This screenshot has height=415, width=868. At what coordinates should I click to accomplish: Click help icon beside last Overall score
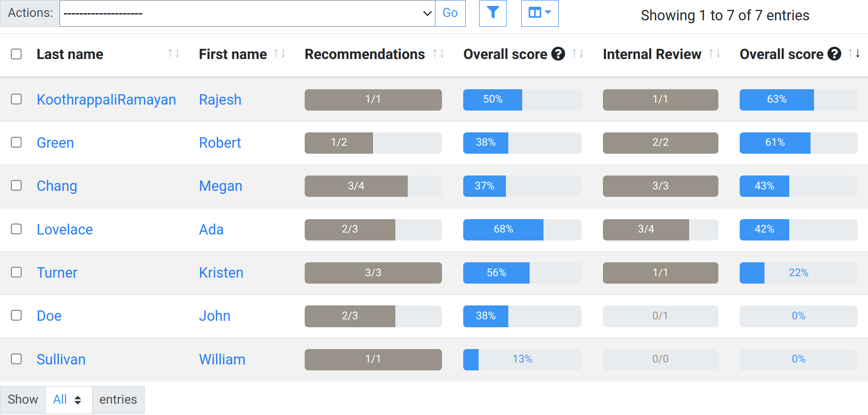834,54
